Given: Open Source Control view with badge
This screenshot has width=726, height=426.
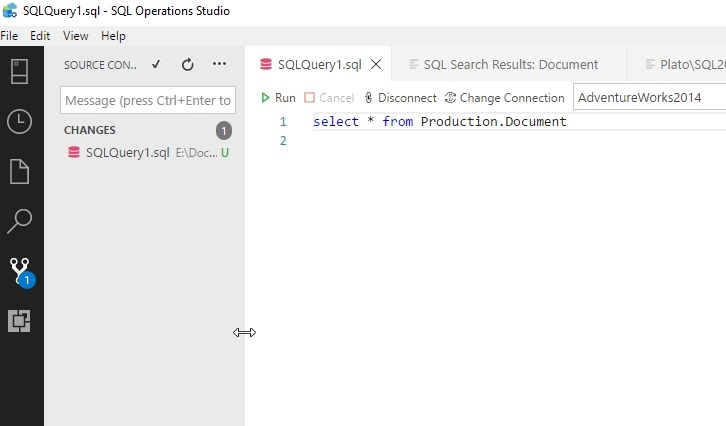Looking at the screenshot, I should [20, 271].
